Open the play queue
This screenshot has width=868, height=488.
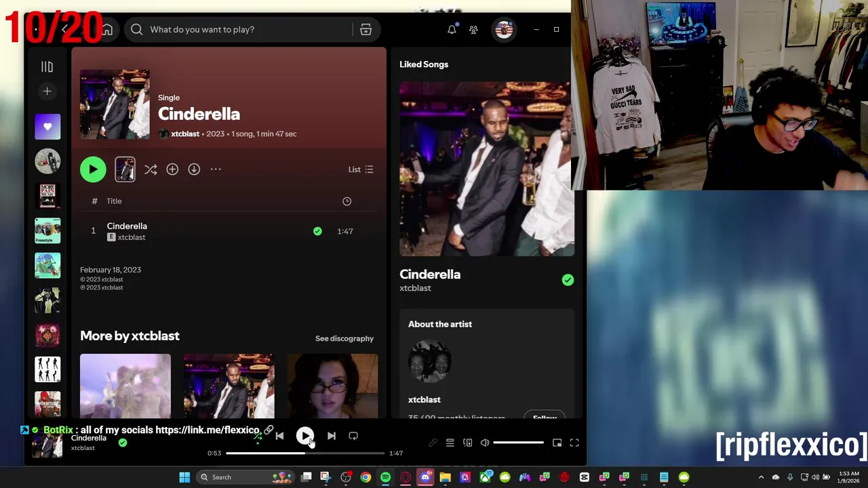(x=450, y=443)
